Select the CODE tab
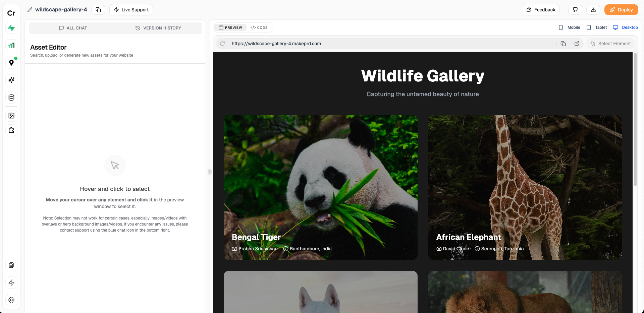 pyautogui.click(x=259, y=27)
